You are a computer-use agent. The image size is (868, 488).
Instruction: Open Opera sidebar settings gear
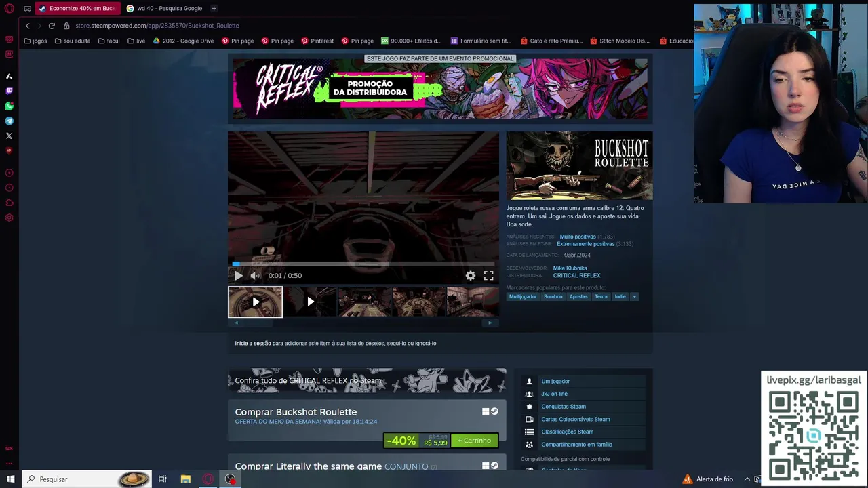[9, 218]
